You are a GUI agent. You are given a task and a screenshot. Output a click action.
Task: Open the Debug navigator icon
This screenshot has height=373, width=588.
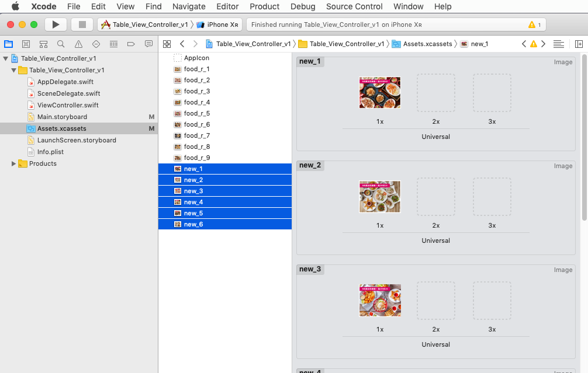coord(113,44)
